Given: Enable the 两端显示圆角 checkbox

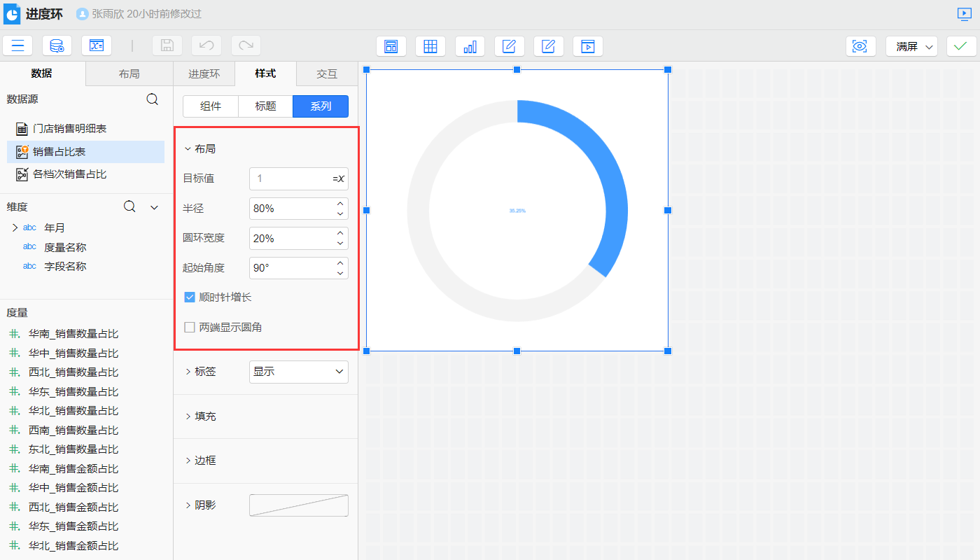Looking at the screenshot, I should (x=189, y=328).
